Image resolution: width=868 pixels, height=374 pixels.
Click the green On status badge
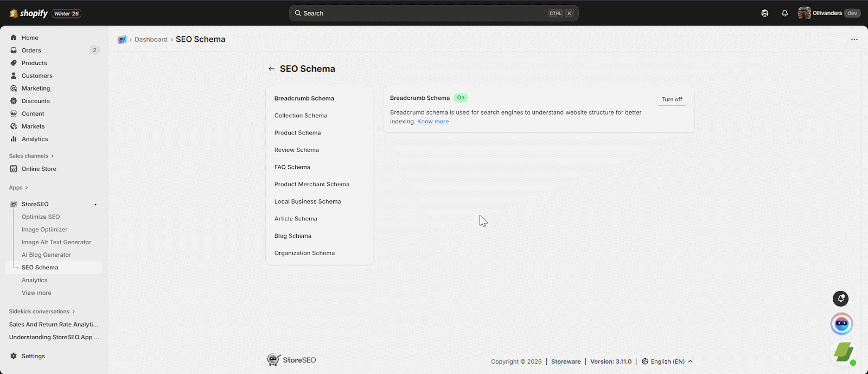click(x=461, y=98)
